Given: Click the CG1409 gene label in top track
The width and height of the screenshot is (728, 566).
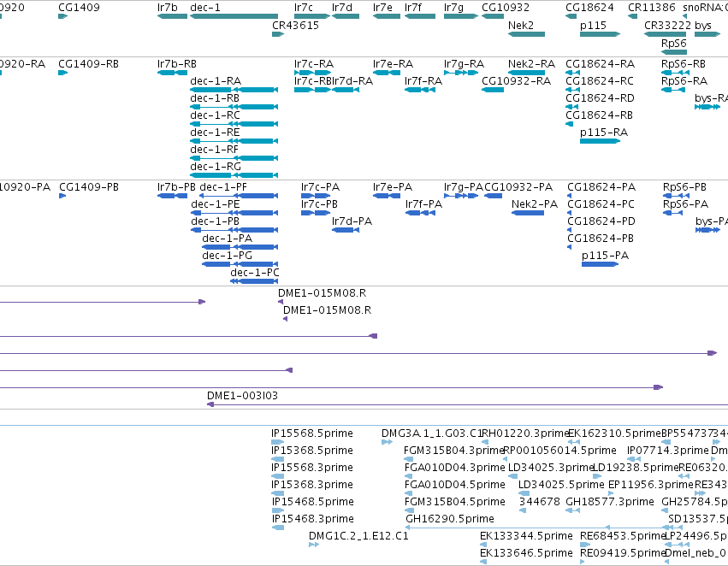Looking at the screenshot, I should coord(79,8).
